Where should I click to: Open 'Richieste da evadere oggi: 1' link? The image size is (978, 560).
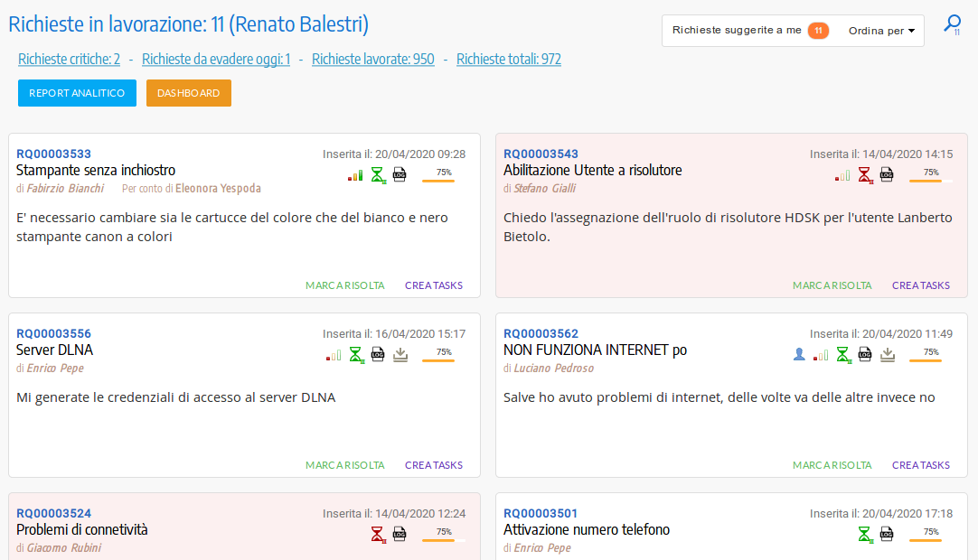[216, 60]
